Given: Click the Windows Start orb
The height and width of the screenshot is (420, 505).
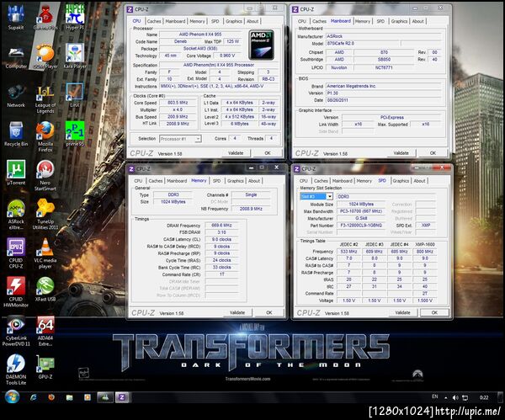Looking at the screenshot, I should pos(12,397).
